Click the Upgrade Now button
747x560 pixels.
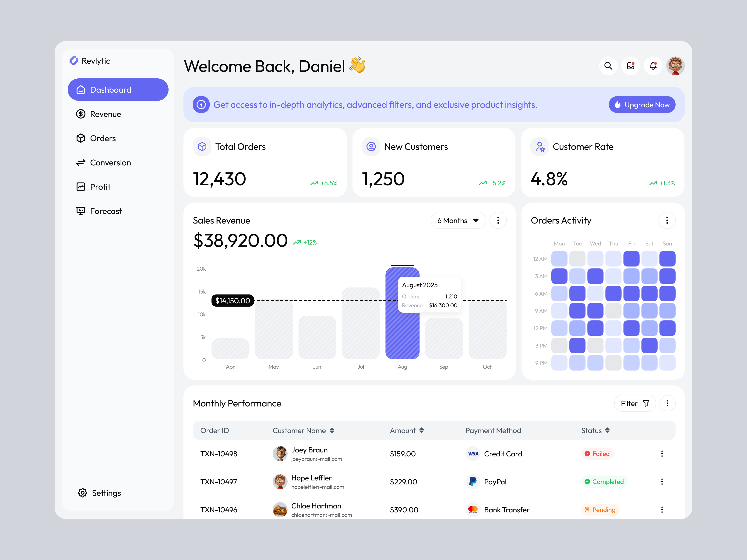coord(641,105)
